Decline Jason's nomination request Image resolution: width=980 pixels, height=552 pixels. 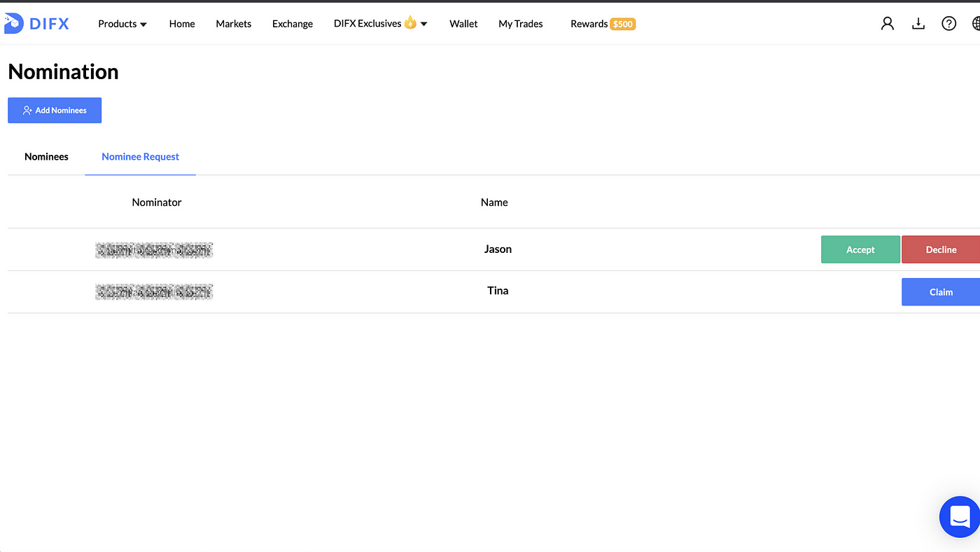click(x=941, y=249)
